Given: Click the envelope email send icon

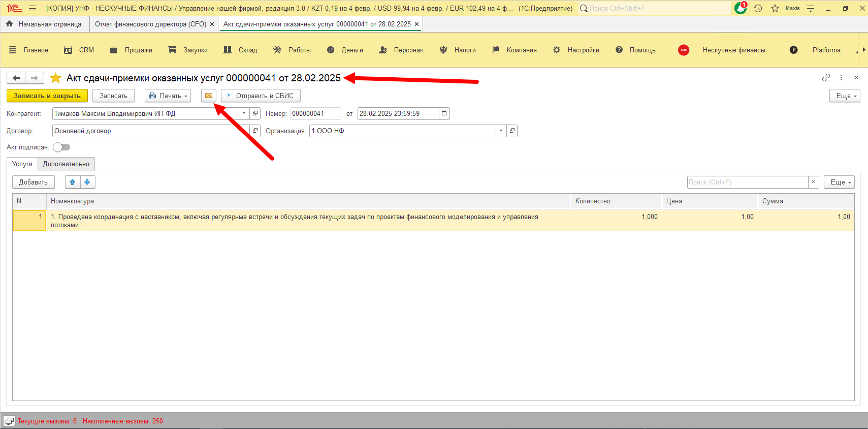Looking at the screenshot, I should pyautogui.click(x=209, y=96).
